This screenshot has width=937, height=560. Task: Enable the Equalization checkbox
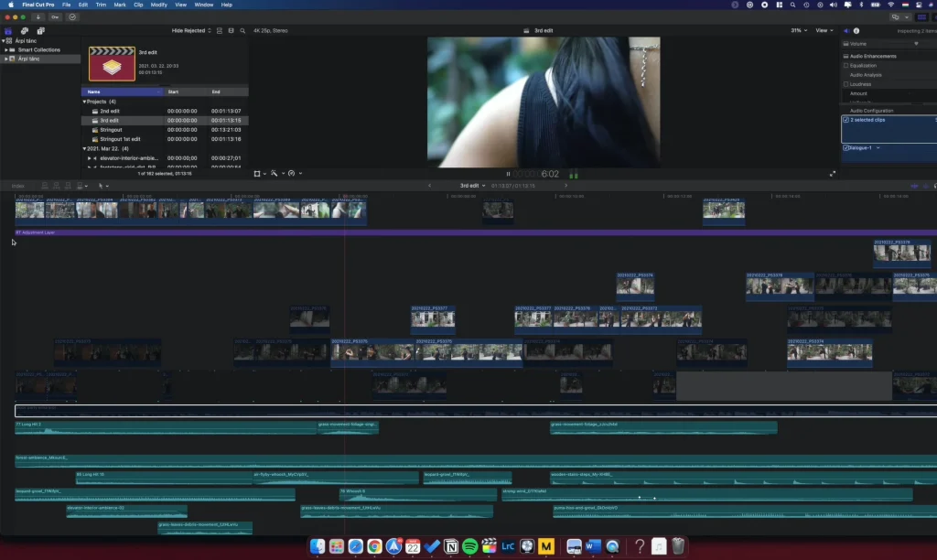[x=846, y=66]
